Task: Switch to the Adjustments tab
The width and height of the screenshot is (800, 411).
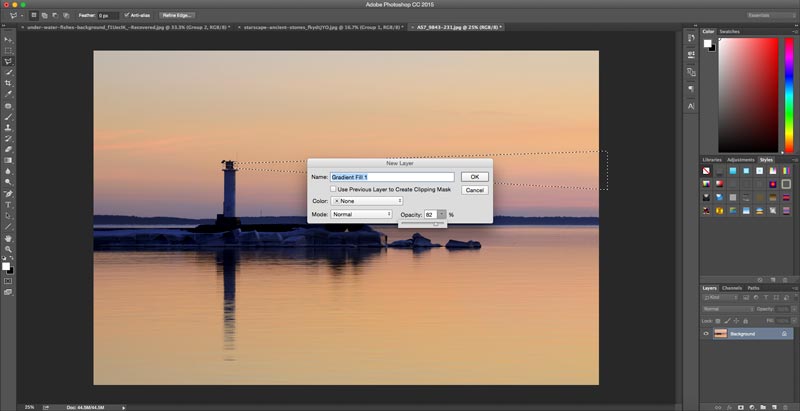Action: point(740,160)
